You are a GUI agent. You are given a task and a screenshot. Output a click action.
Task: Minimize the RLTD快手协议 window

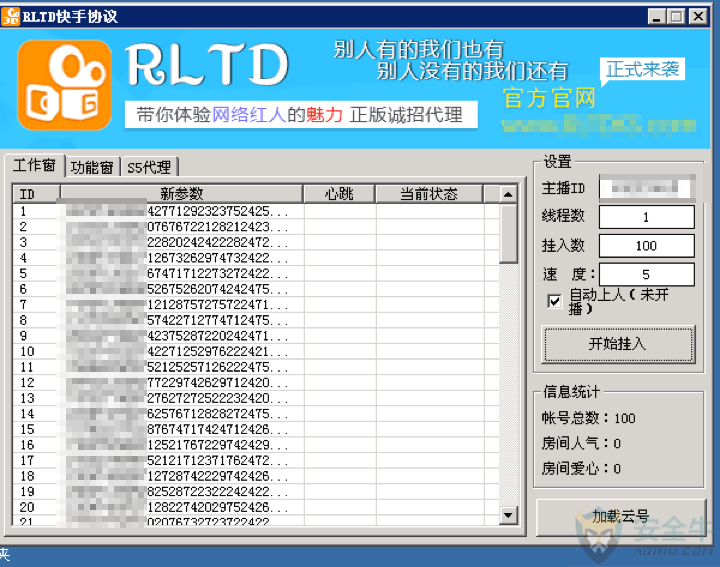(657, 17)
